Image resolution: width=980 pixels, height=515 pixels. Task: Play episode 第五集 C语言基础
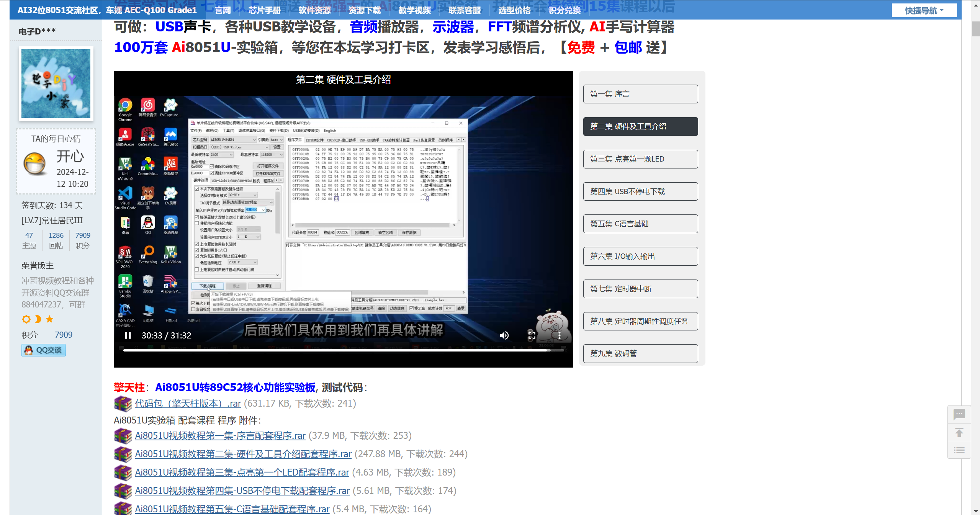pyautogui.click(x=640, y=224)
